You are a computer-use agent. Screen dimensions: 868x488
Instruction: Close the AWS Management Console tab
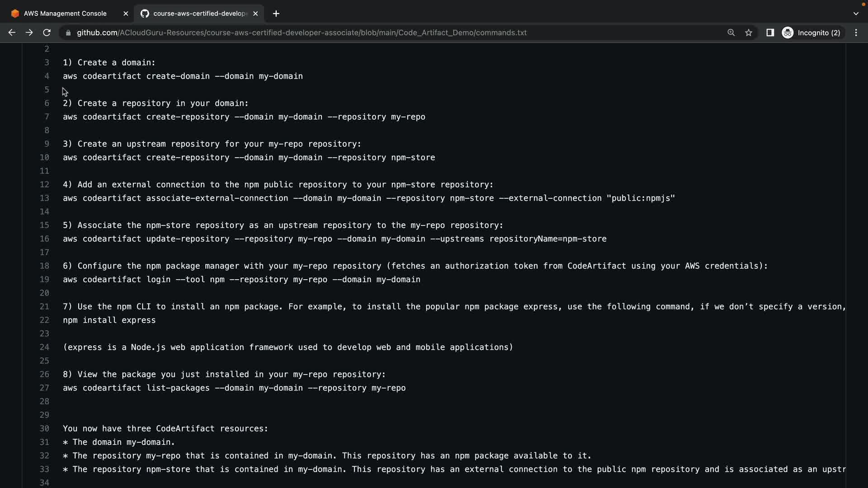point(126,14)
